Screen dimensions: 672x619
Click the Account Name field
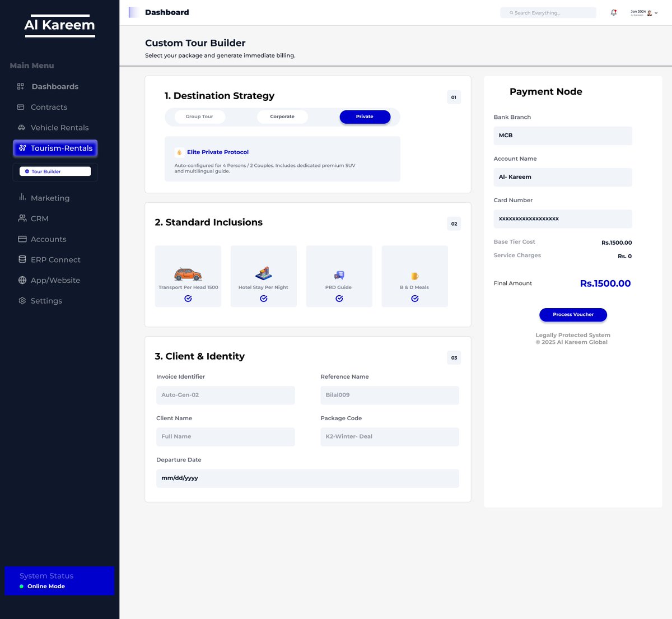[x=563, y=177]
